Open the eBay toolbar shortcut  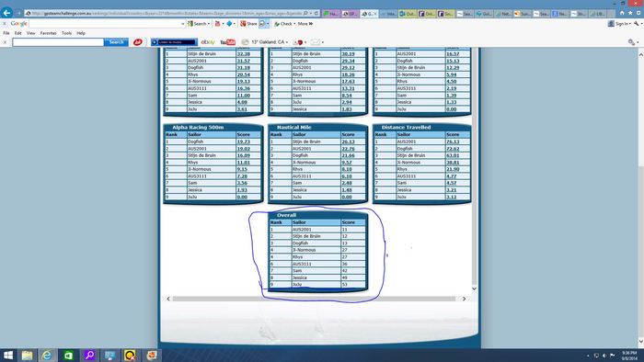click(x=208, y=42)
